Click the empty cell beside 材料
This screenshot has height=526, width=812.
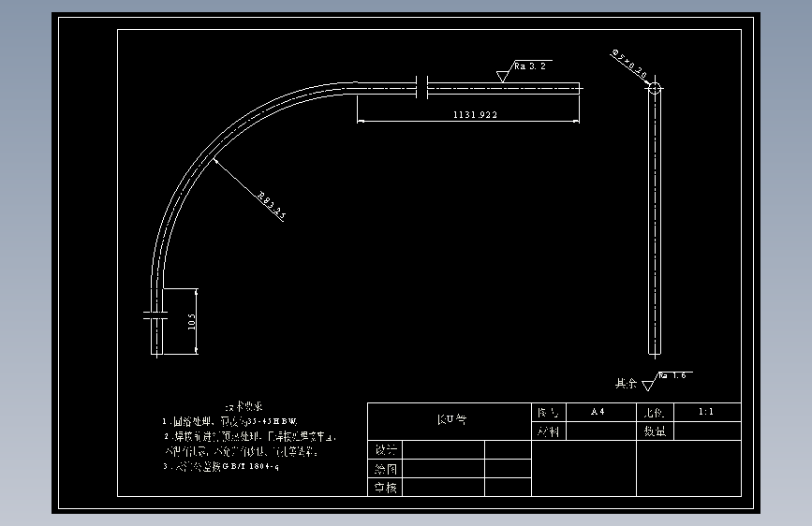[x=601, y=431]
